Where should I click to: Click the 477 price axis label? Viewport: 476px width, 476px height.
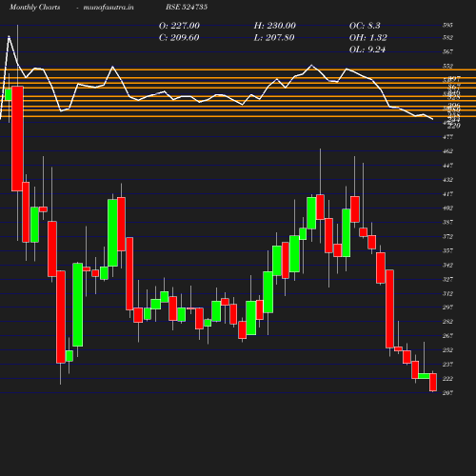[x=447, y=137]
